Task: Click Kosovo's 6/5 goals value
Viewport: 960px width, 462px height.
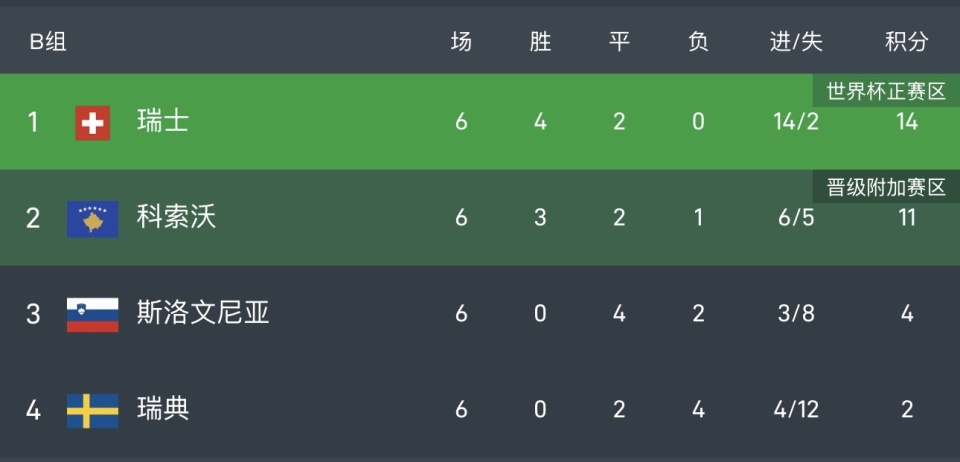Action: coord(796,217)
